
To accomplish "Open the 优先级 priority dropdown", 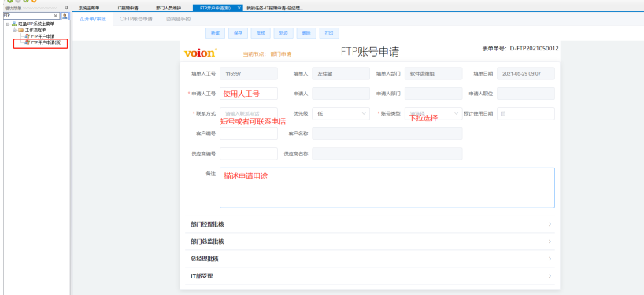I will pos(340,113).
